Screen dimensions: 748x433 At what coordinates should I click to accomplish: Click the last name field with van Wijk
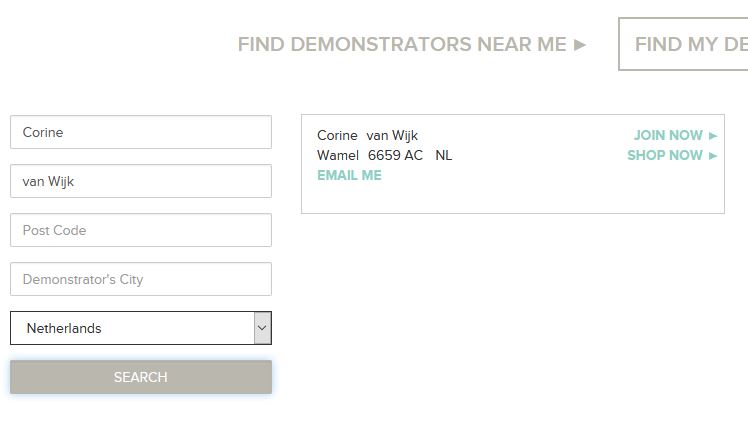pos(141,181)
